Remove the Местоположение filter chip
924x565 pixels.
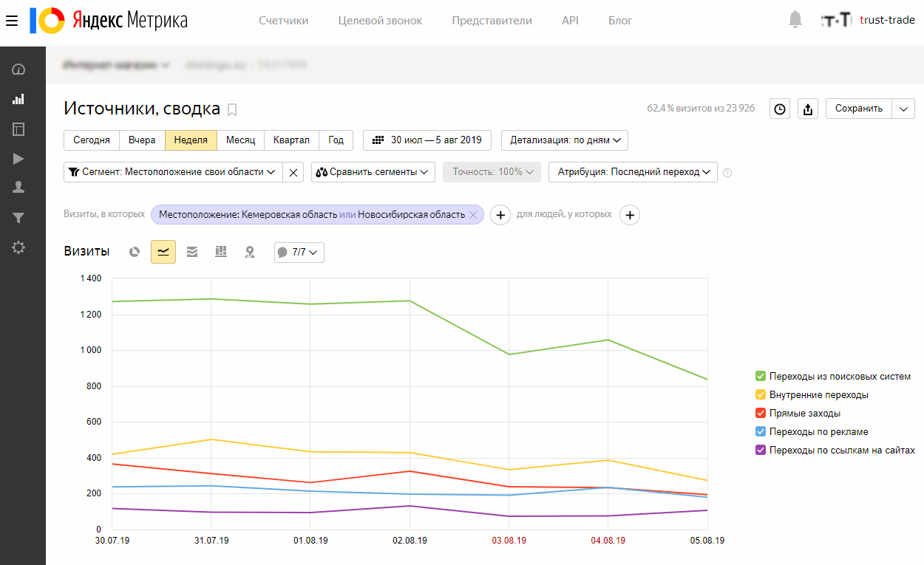pos(473,215)
